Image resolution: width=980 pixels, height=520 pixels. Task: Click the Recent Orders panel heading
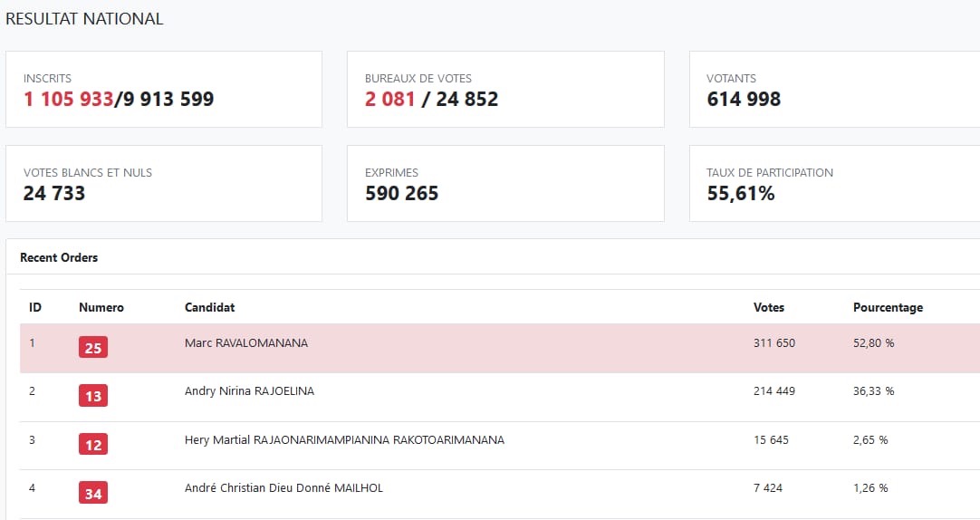pos(59,257)
